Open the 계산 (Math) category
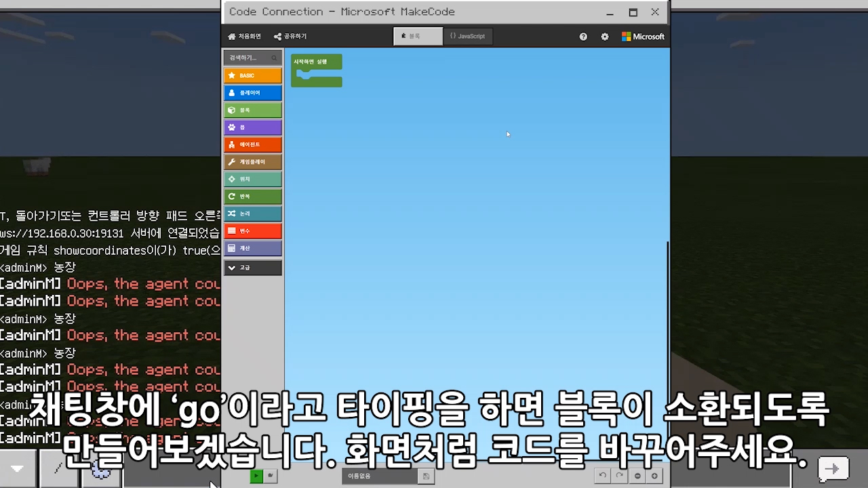This screenshot has height=488, width=868. click(x=252, y=248)
